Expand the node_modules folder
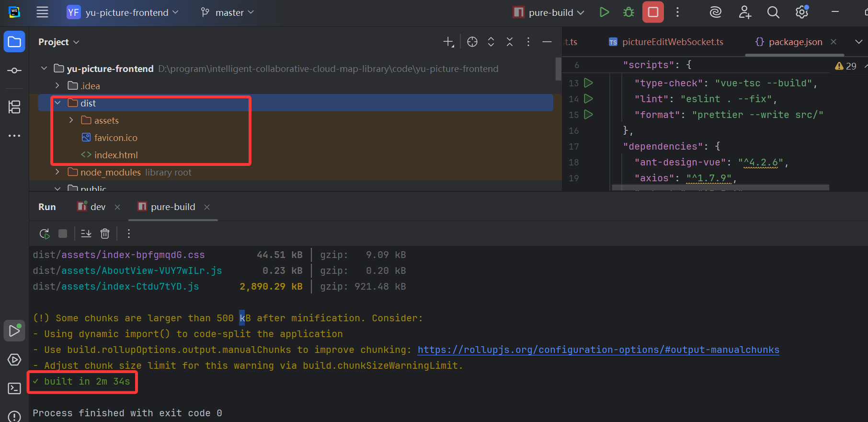This screenshot has width=868, height=422. pos(57,172)
